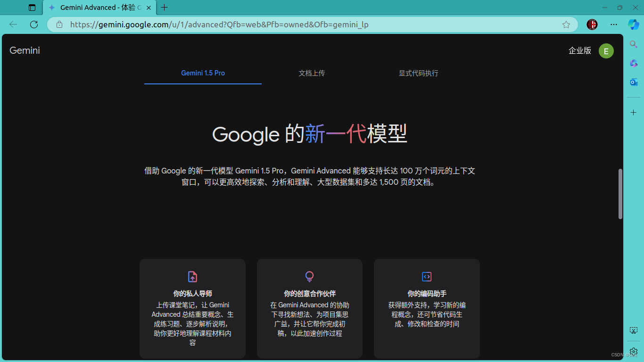Open the 企业版 link
This screenshot has width=644, height=362.
tap(580, 50)
